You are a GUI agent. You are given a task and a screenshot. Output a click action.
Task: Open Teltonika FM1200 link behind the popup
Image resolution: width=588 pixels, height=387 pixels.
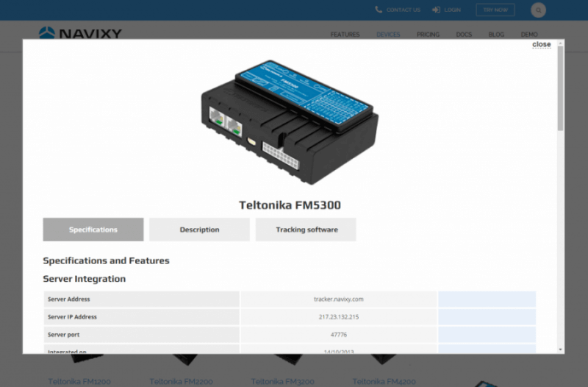[79, 381]
